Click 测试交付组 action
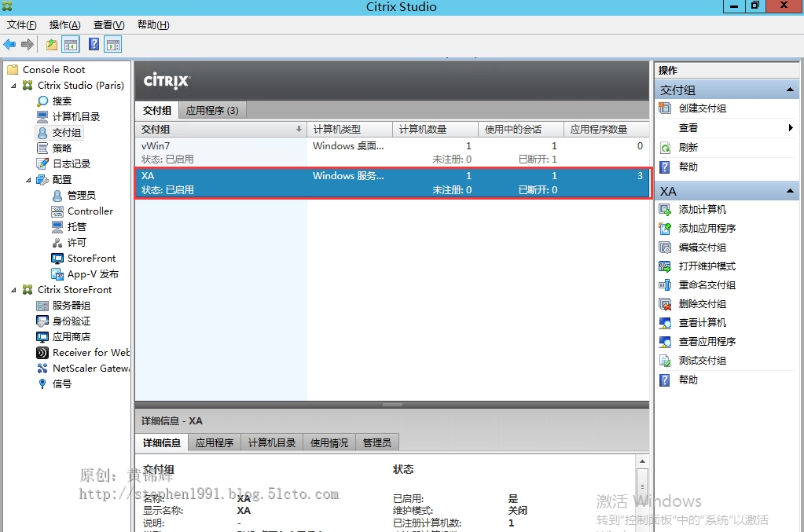804x532 pixels. [702, 361]
